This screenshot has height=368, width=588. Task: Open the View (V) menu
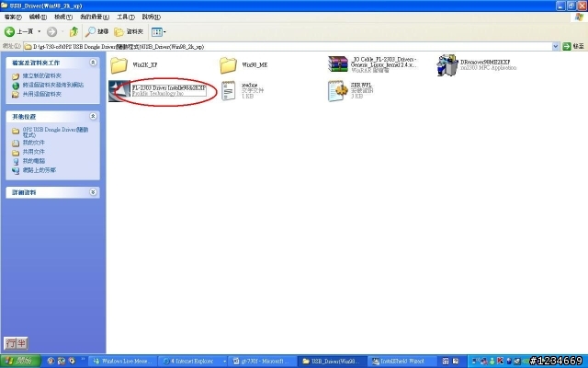click(x=63, y=17)
